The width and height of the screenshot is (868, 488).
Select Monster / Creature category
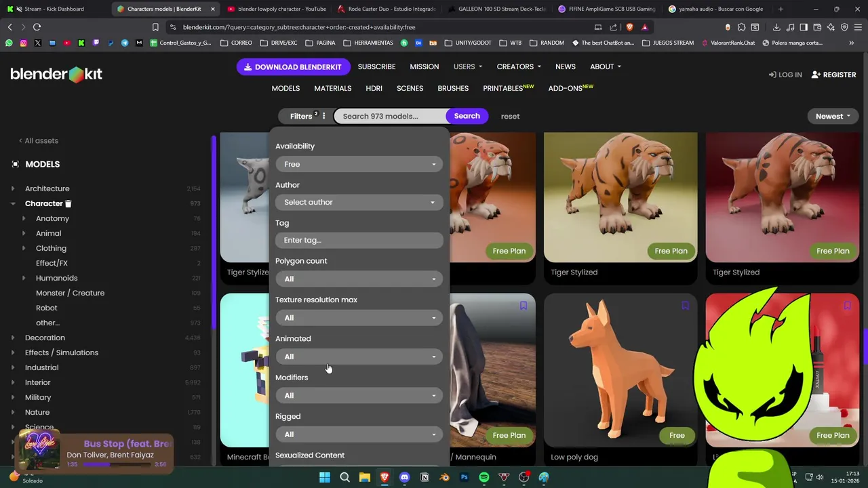coord(70,293)
